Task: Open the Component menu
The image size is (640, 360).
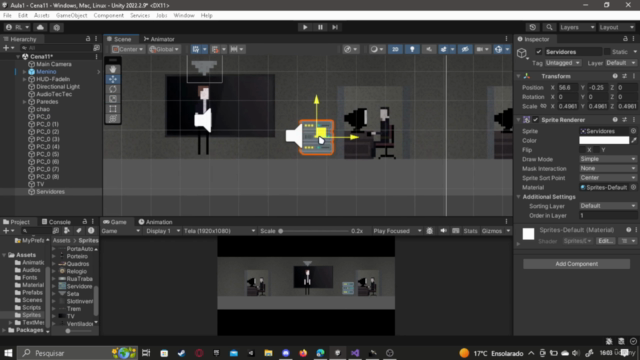Action: click(109, 16)
